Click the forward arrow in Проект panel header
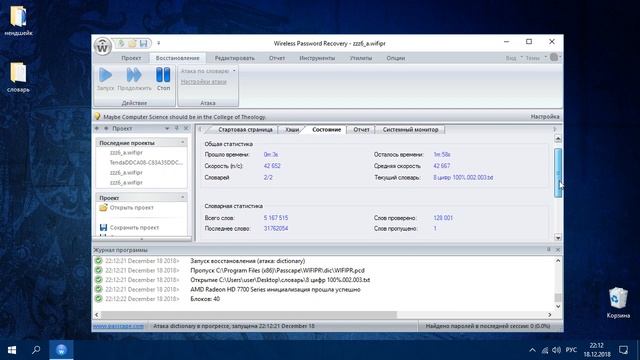 pyautogui.click(x=106, y=128)
